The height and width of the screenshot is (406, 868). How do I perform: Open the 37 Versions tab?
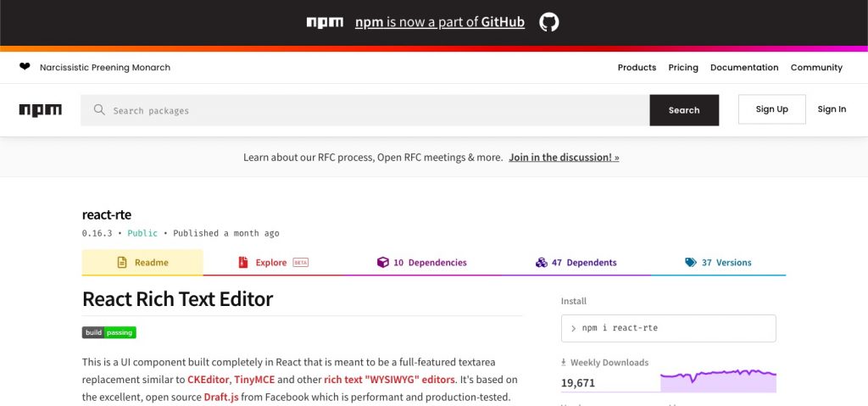pos(718,263)
